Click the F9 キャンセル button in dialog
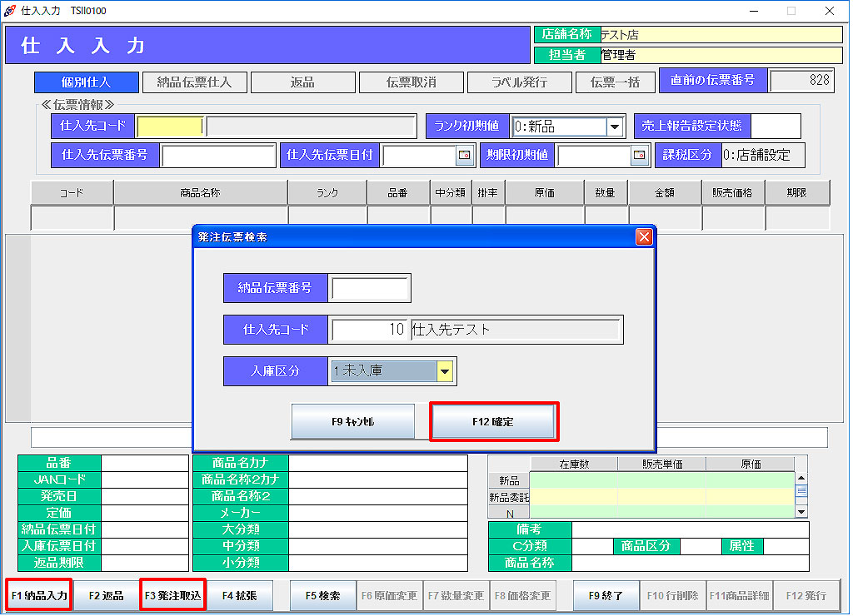The width and height of the screenshot is (853, 616). click(x=352, y=422)
